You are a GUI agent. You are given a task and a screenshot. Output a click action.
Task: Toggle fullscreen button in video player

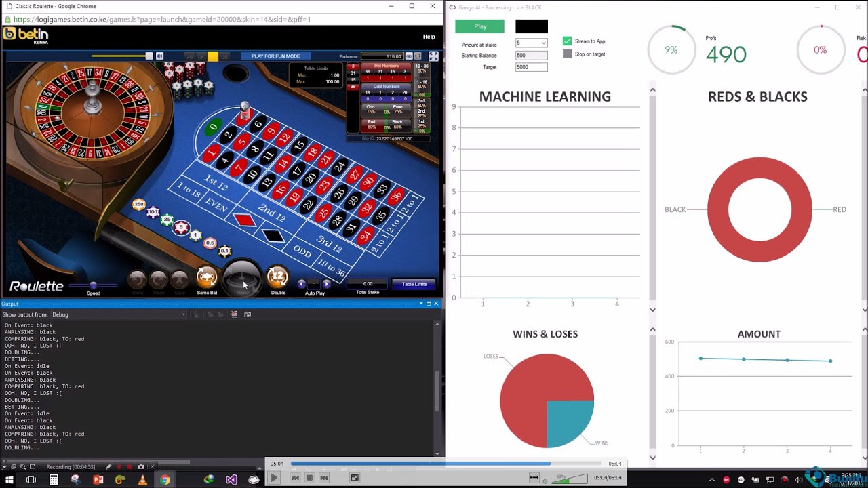354,478
